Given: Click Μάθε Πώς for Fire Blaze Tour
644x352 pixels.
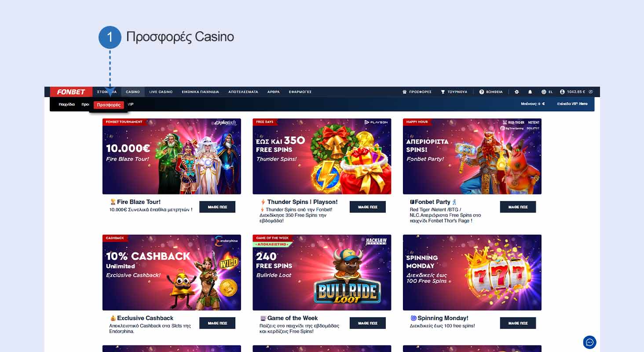Looking at the screenshot, I should 217,207.
